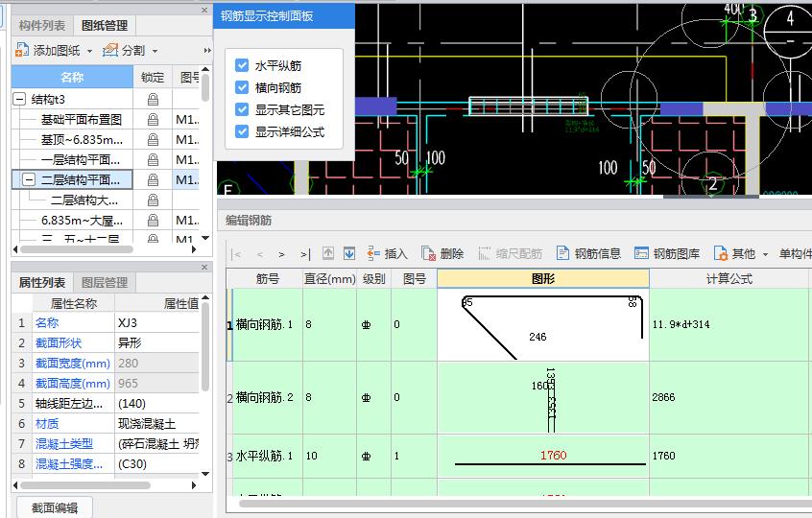The height and width of the screenshot is (518, 812).
Task: Click 计算公式 column header
Action: (x=728, y=279)
